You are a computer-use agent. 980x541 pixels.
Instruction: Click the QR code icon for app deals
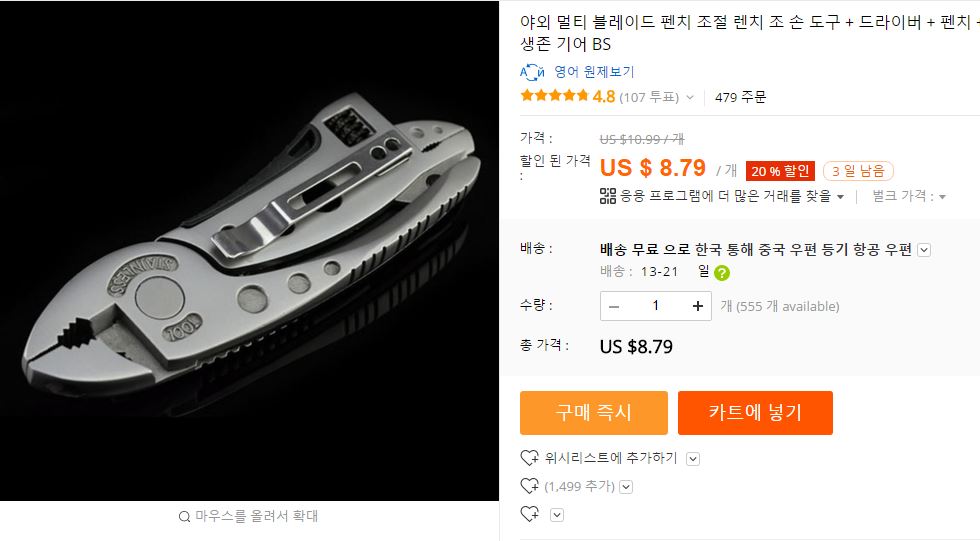(607, 196)
